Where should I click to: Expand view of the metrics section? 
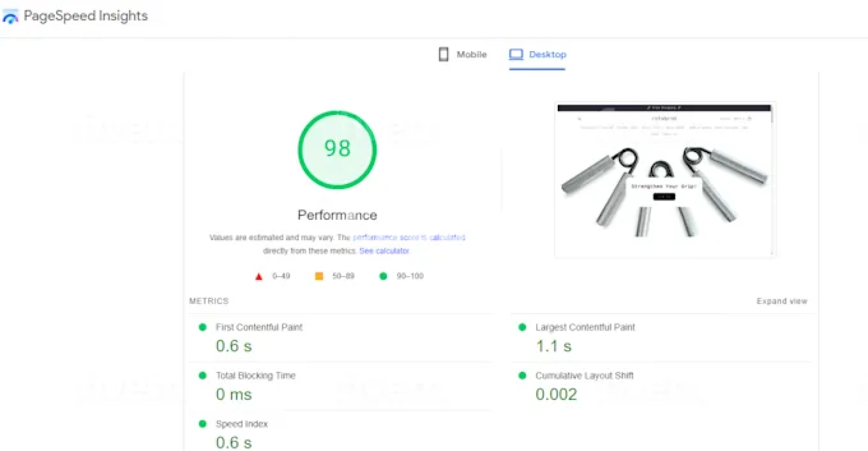pos(782,301)
